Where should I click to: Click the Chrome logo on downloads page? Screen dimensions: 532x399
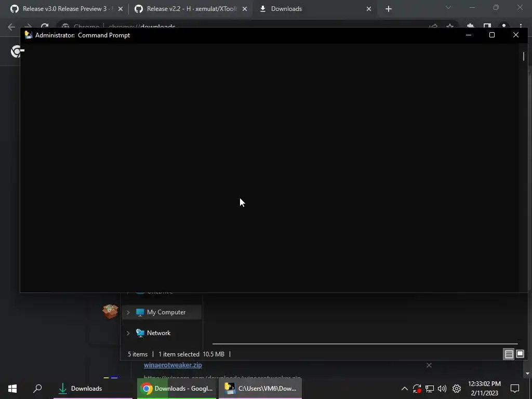(16, 51)
